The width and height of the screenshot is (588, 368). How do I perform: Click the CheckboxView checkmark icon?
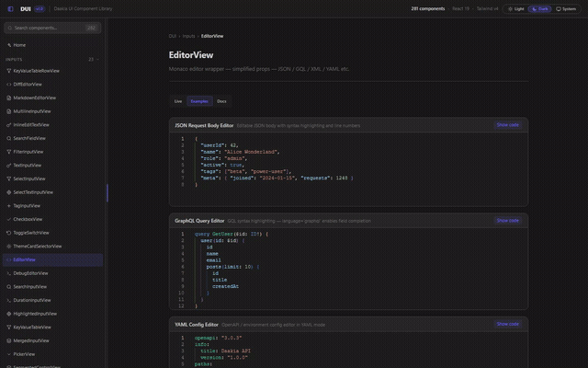coord(9,219)
